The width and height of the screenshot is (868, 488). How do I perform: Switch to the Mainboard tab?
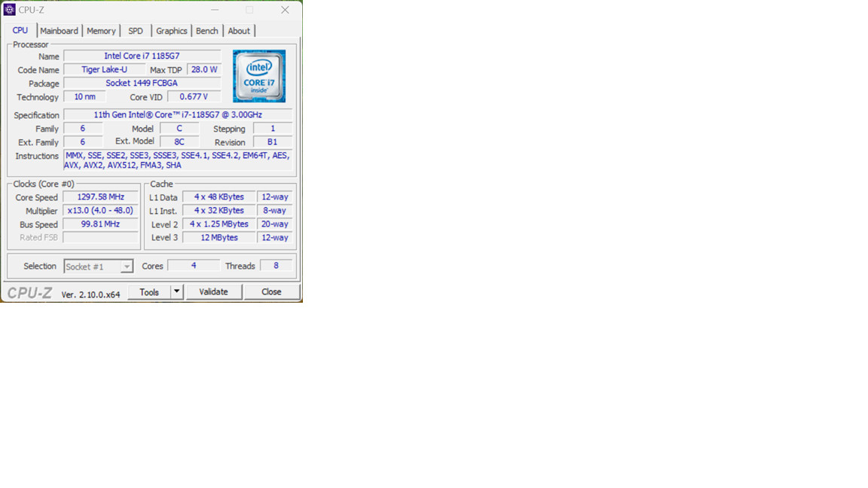pos(60,31)
